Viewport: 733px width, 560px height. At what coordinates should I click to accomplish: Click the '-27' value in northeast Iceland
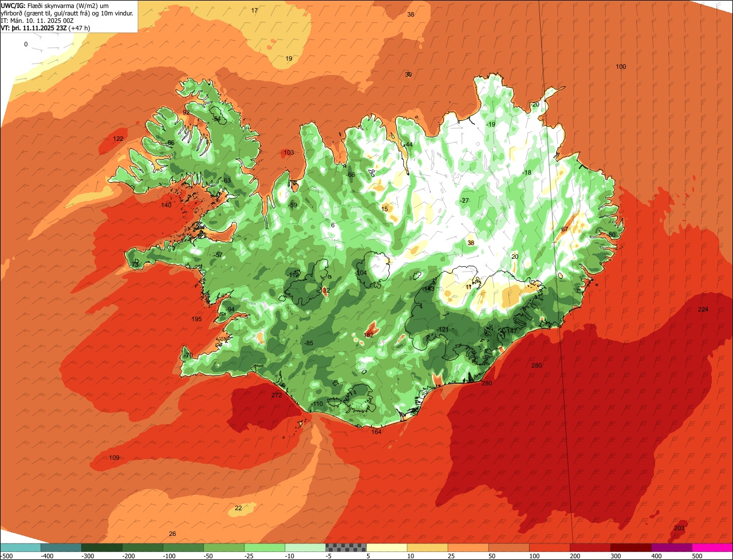click(464, 200)
